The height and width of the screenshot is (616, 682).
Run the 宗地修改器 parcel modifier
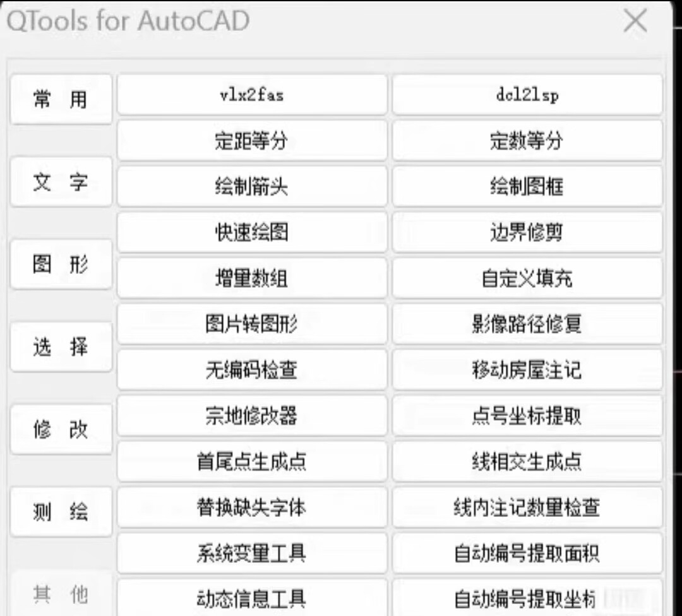[251, 416]
